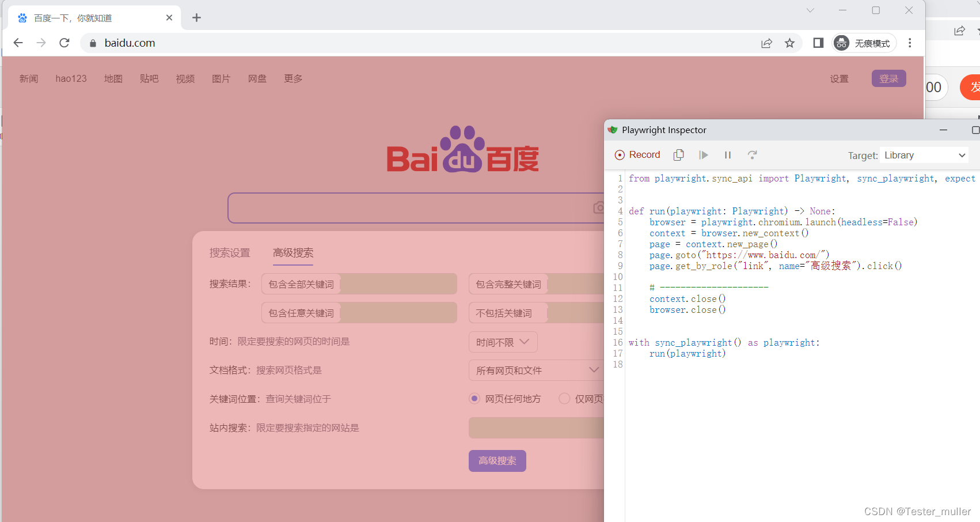This screenshot has width=980, height=522.
Task: Open the Chrome three-dot menu
Action: point(910,43)
